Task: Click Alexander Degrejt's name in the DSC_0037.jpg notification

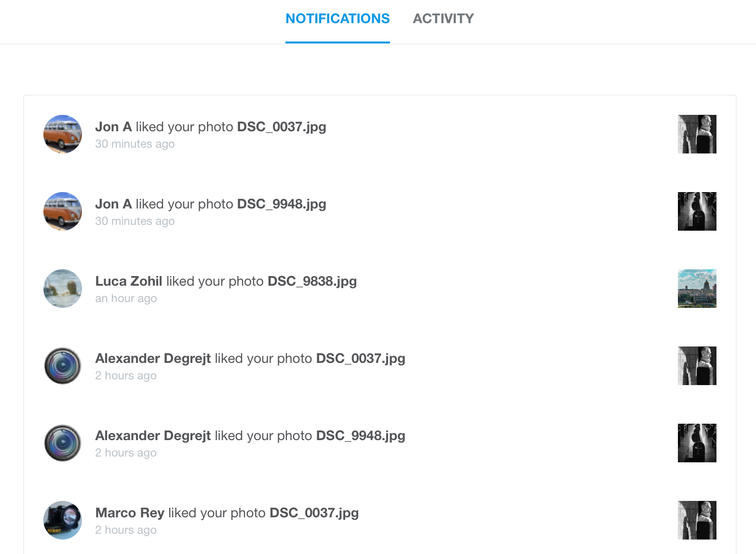Action: (x=153, y=359)
